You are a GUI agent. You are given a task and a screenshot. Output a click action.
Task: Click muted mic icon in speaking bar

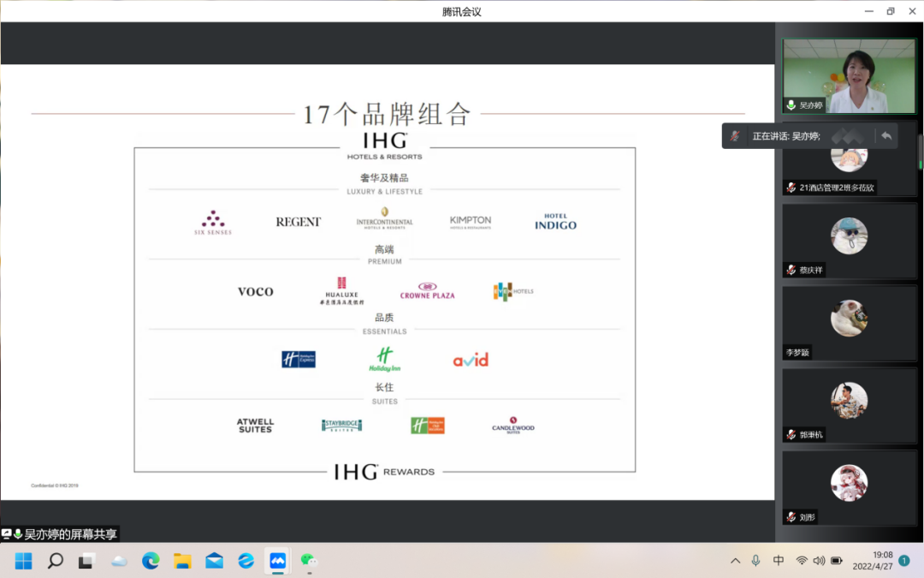pos(735,136)
